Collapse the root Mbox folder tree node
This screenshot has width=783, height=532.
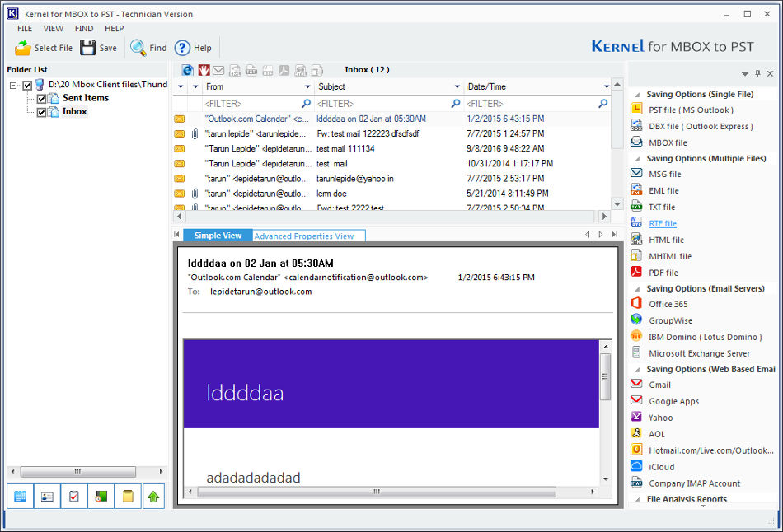[x=14, y=85]
